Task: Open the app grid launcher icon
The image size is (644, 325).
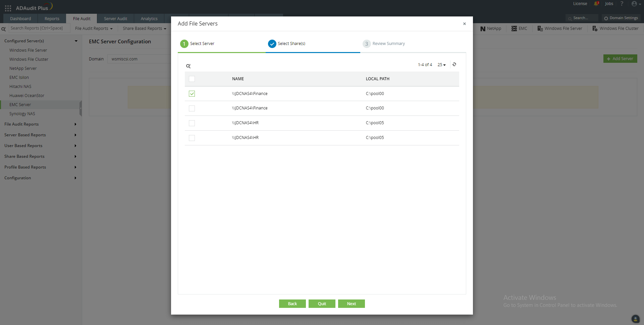Action: [x=8, y=8]
